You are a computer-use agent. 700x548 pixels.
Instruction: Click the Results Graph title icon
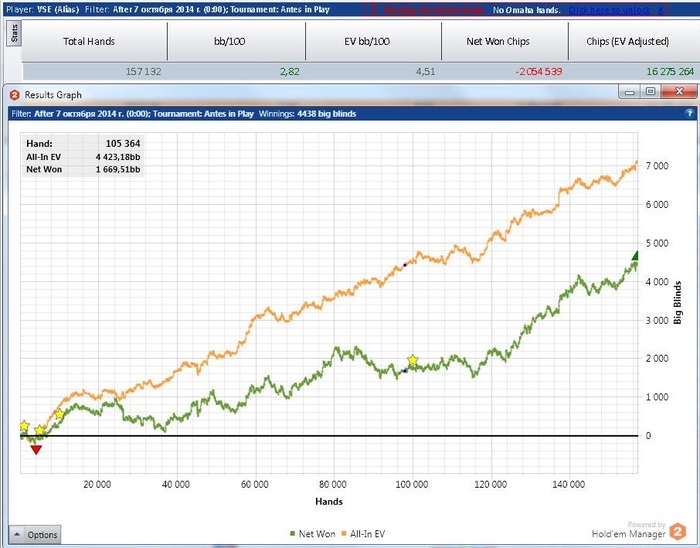[x=15, y=95]
